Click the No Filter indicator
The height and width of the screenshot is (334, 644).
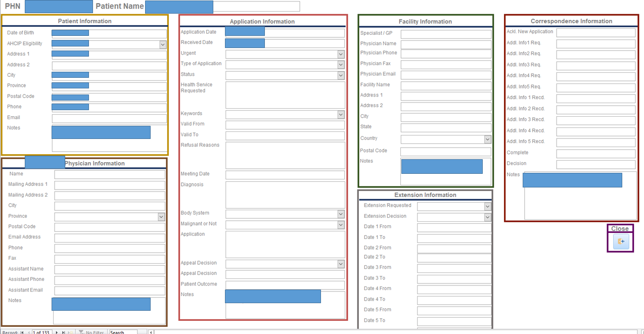tap(91, 332)
